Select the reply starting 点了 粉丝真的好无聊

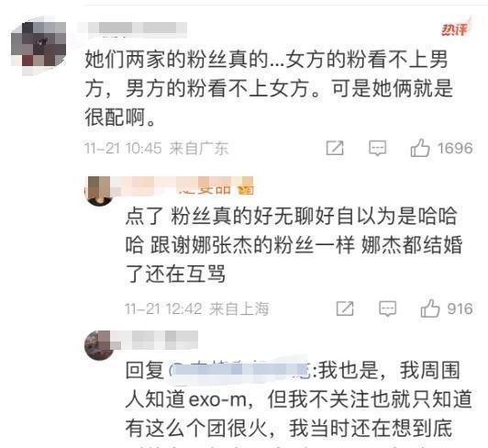tap(294, 245)
